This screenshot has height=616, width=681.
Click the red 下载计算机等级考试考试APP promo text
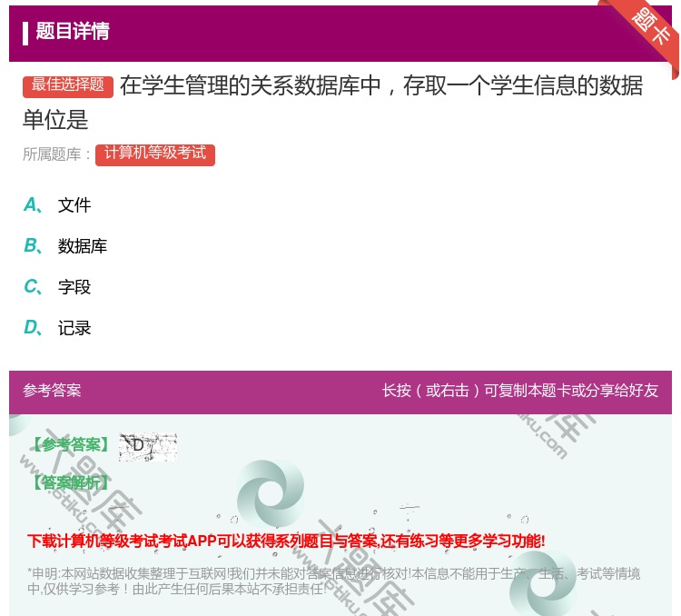(286, 541)
